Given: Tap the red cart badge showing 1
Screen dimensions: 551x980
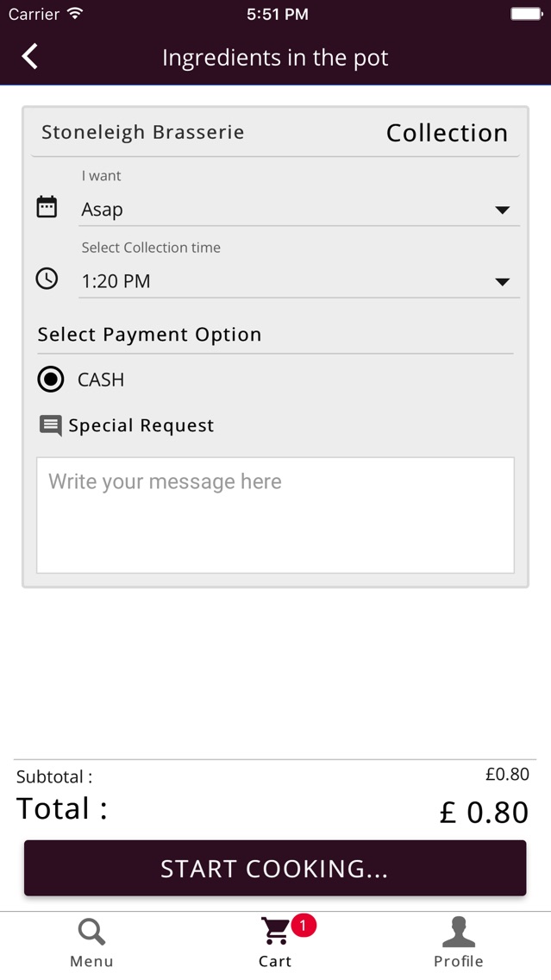Looking at the screenshot, I should (304, 925).
